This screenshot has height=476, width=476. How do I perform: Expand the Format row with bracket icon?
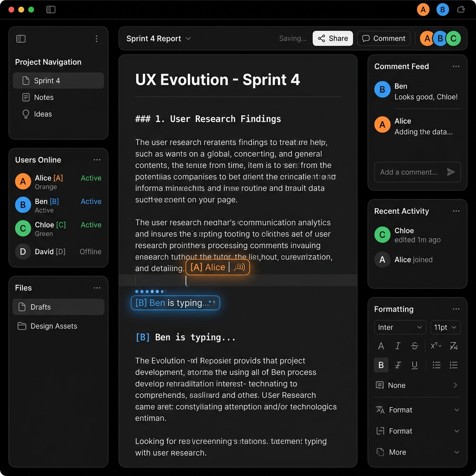[417, 431]
